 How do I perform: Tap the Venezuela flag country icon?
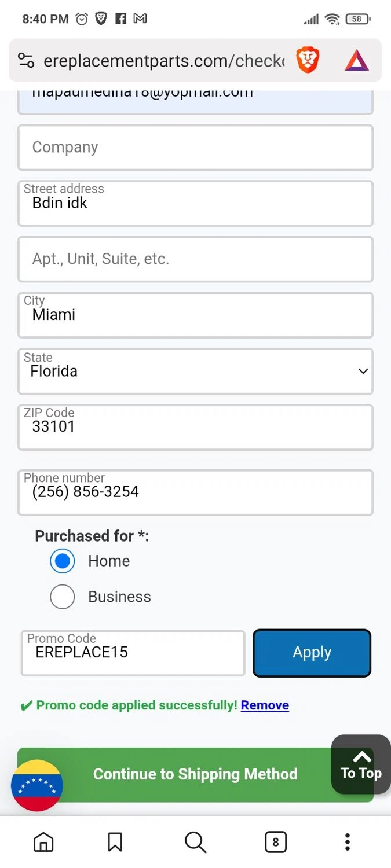pos(37,785)
